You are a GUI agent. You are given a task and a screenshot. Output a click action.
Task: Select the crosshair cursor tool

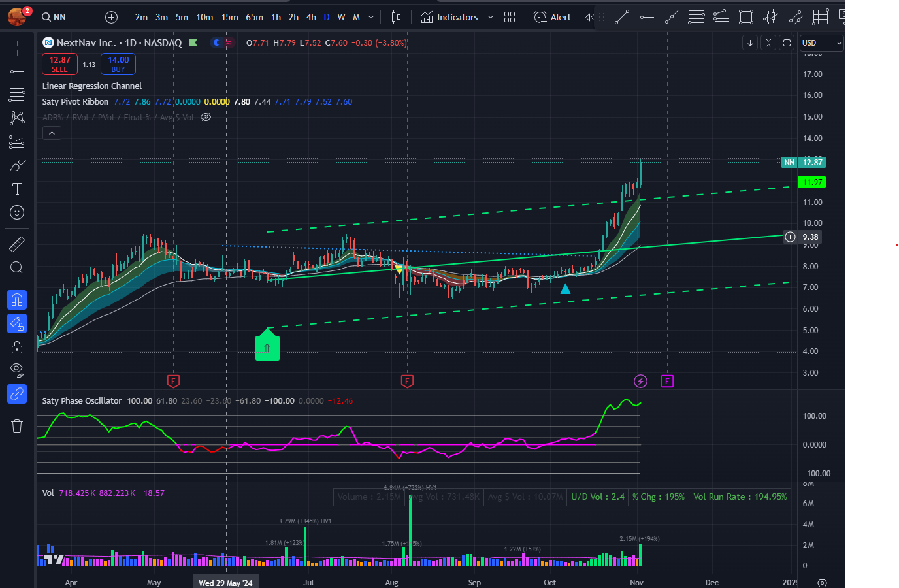17,46
